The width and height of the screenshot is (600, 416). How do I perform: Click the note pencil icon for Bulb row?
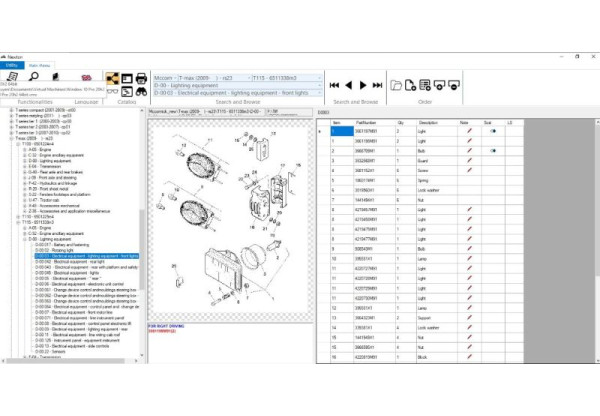point(468,148)
